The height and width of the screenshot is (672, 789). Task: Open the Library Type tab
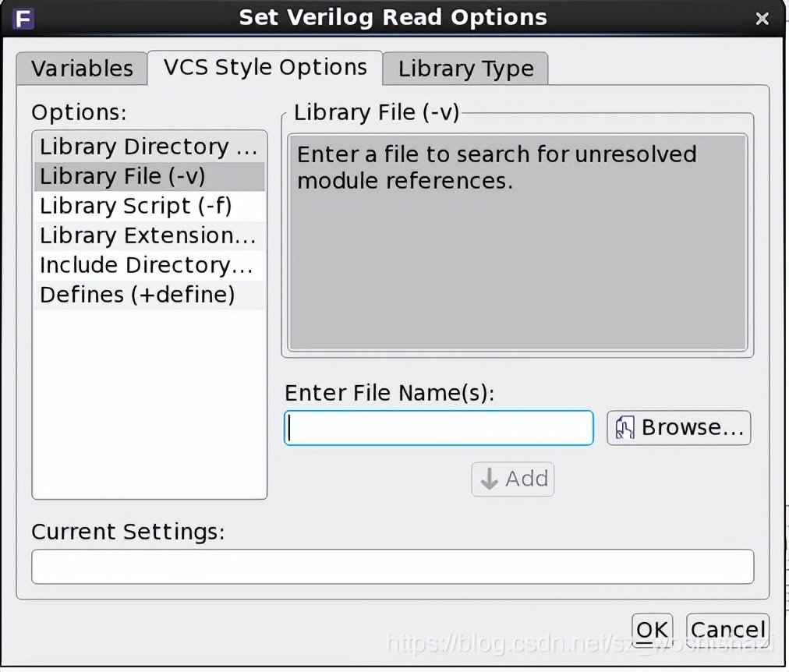(x=465, y=69)
